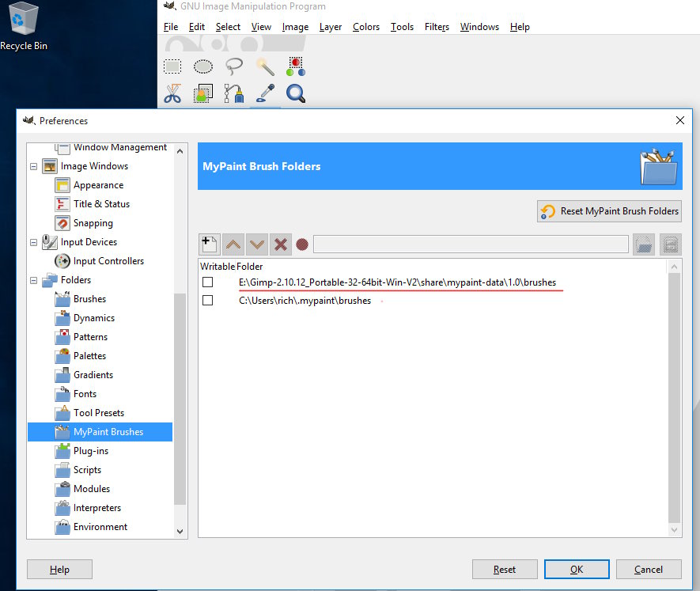
Task: Click Reset MyPaint Brush Folders button
Action: tap(609, 211)
